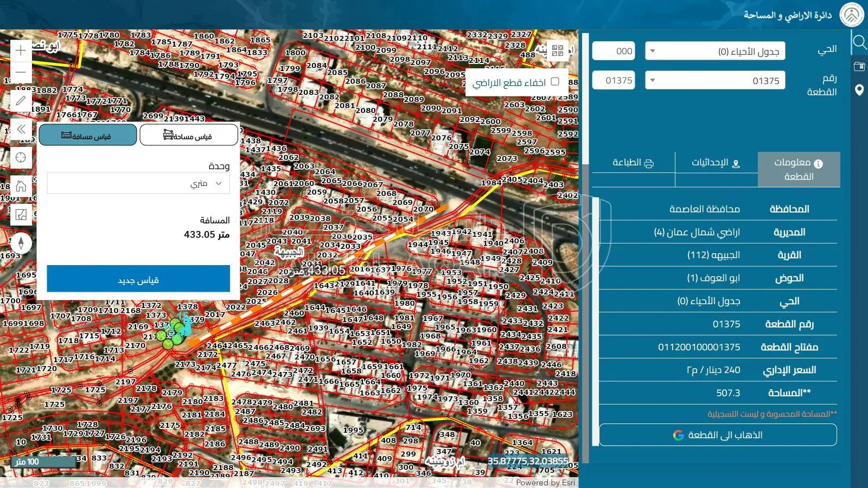Viewport: 868px width, 488px height.
Task: Click the Powered by Esri attribution
Action: (x=545, y=482)
